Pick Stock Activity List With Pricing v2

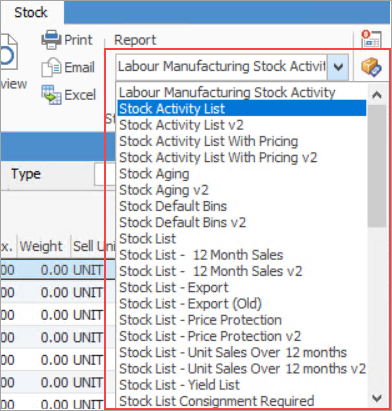pyautogui.click(x=242, y=157)
